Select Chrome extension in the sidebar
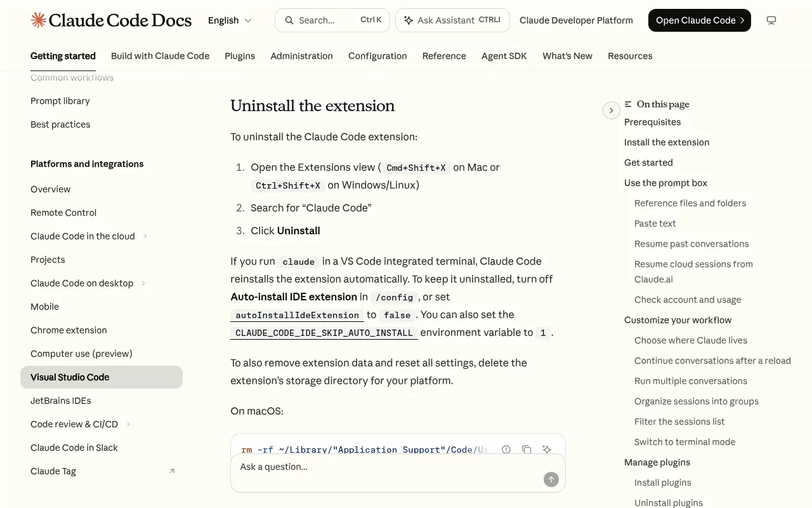Screen dimensions: 812x508 (x=69, y=330)
